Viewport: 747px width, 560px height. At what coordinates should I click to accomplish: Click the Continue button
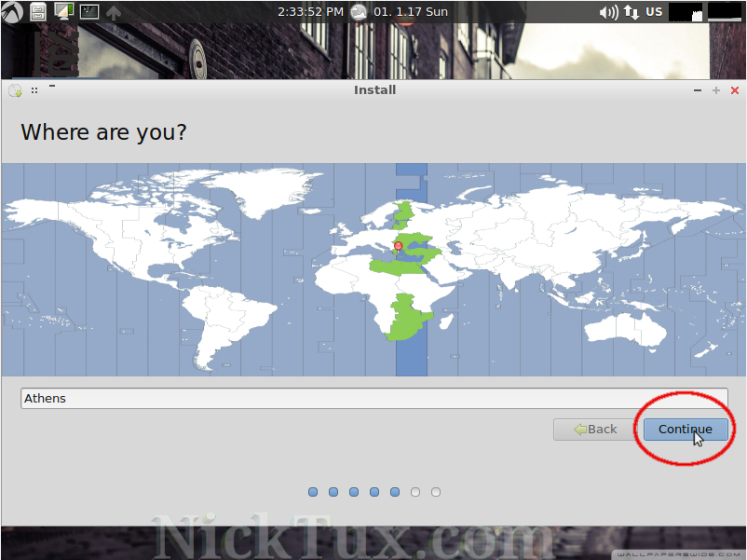(686, 430)
